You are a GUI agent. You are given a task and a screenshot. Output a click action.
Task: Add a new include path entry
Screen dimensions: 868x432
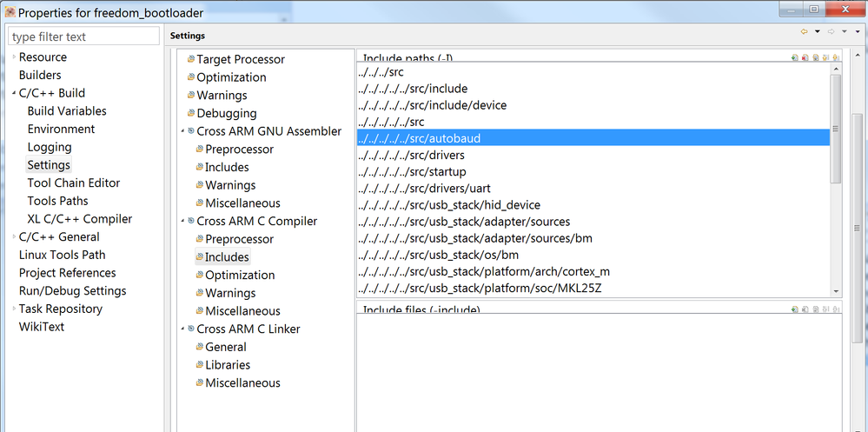click(x=795, y=57)
